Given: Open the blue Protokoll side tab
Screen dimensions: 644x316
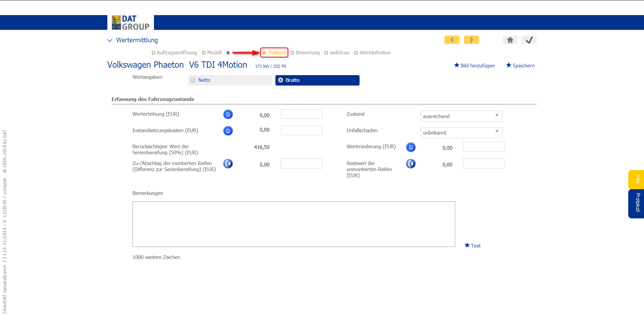Looking at the screenshot, I should tap(636, 204).
